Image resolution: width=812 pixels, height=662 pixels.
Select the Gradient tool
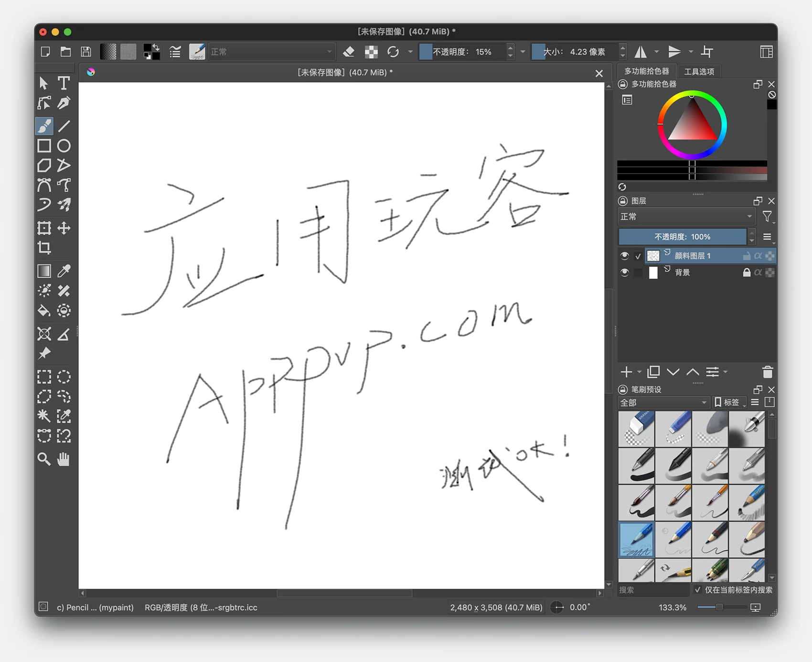tap(44, 271)
